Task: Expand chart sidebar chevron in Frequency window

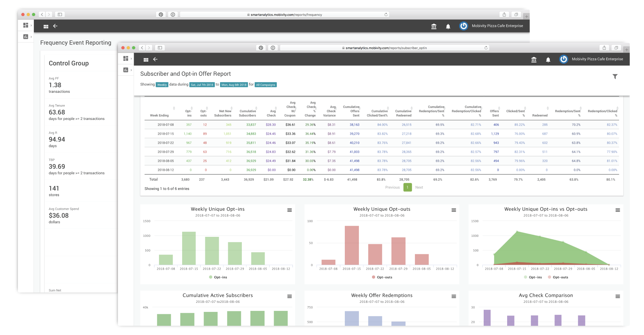Action: pos(31,37)
